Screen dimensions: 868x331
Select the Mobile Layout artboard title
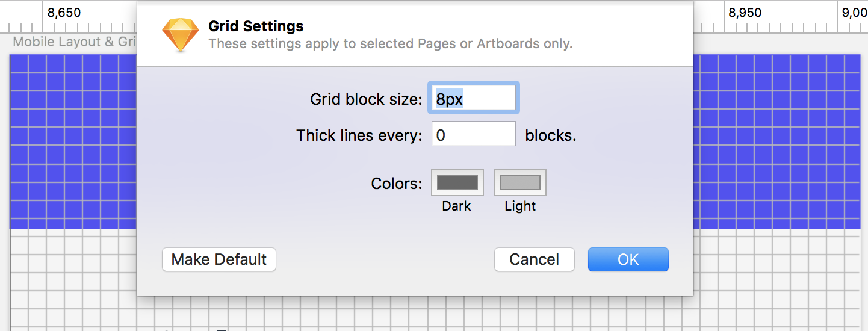(x=75, y=42)
